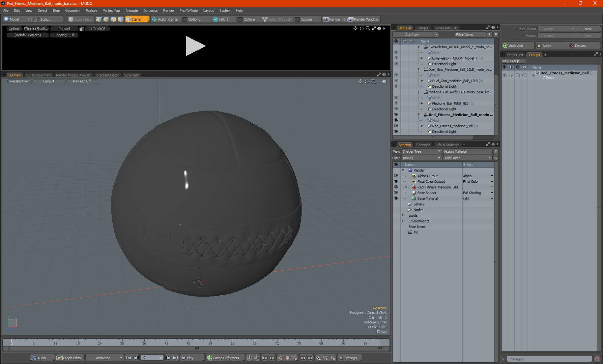Open the Geometry menu
603x364 pixels.
pyautogui.click(x=73, y=10)
